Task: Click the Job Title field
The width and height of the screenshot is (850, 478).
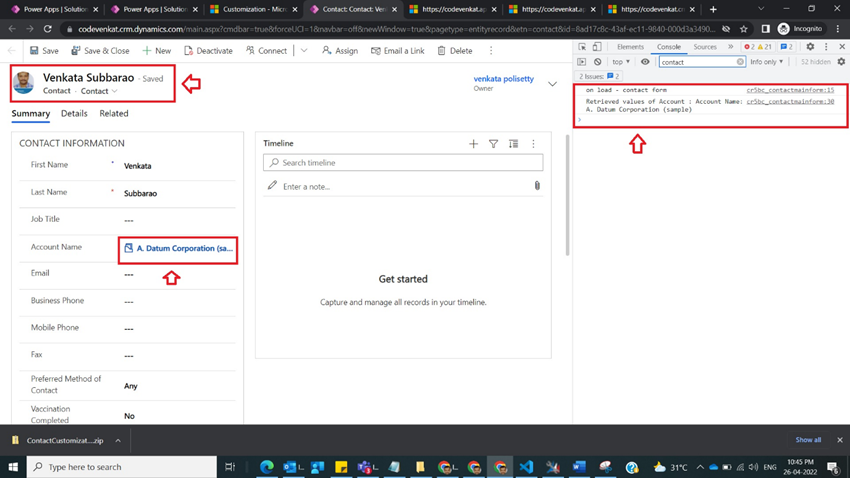Action: [x=178, y=220]
